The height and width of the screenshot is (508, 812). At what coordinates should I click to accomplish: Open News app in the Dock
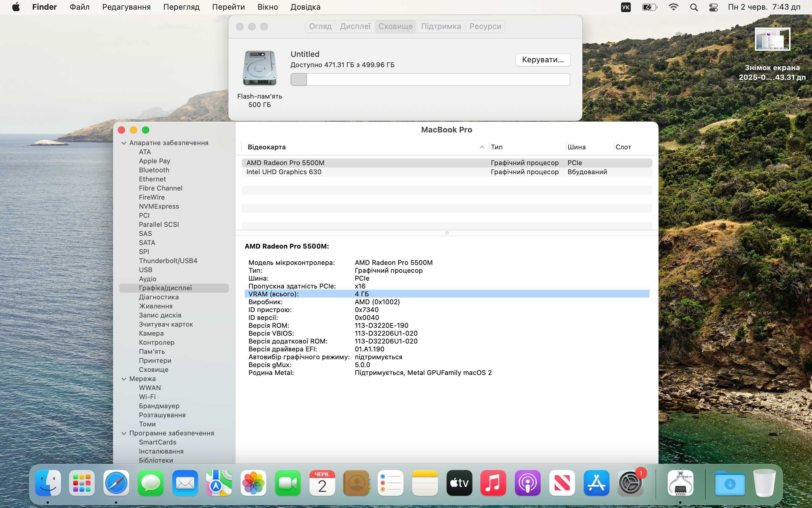pyautogui.click(x=562, y=483)
